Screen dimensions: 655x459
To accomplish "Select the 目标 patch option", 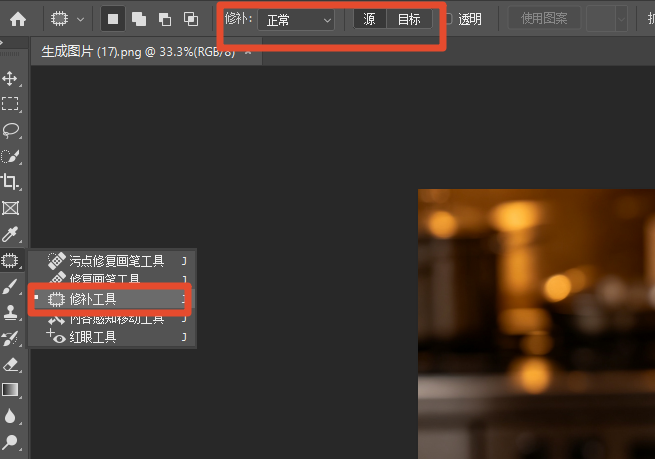I will coord(409,19).
